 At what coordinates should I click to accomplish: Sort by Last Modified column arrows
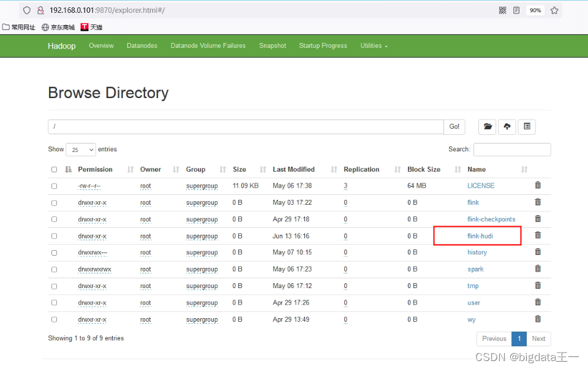click(334, 170)
